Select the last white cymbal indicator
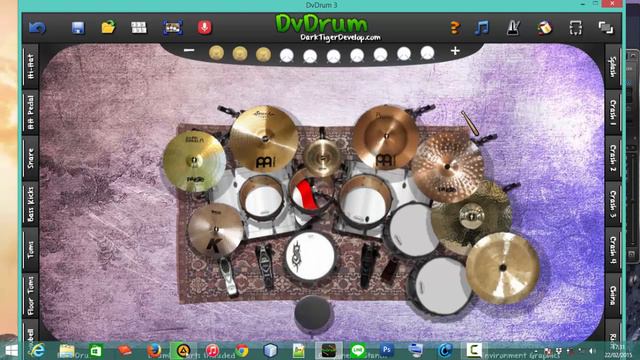640x360 pixels. [x=427, y=53]
